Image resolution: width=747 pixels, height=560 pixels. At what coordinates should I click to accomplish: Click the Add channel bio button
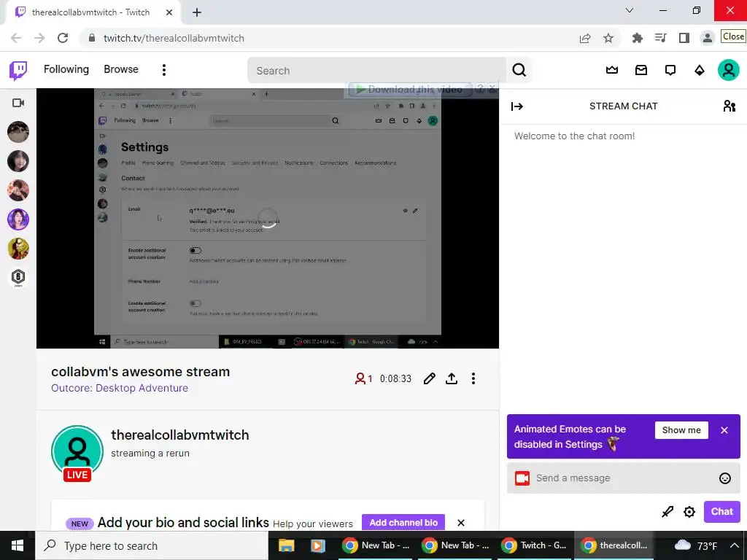coord(403,522)
